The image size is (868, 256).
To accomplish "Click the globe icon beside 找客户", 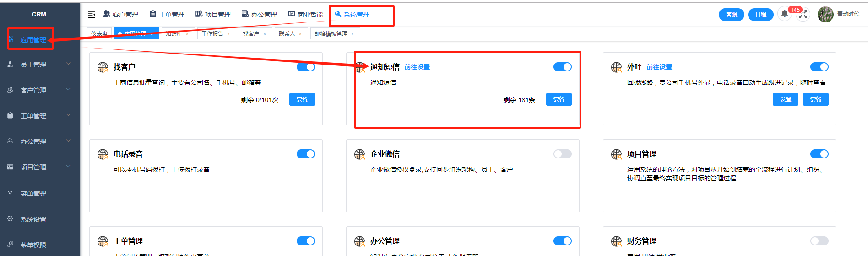I will pyautogui.click(x=103, y=67).
